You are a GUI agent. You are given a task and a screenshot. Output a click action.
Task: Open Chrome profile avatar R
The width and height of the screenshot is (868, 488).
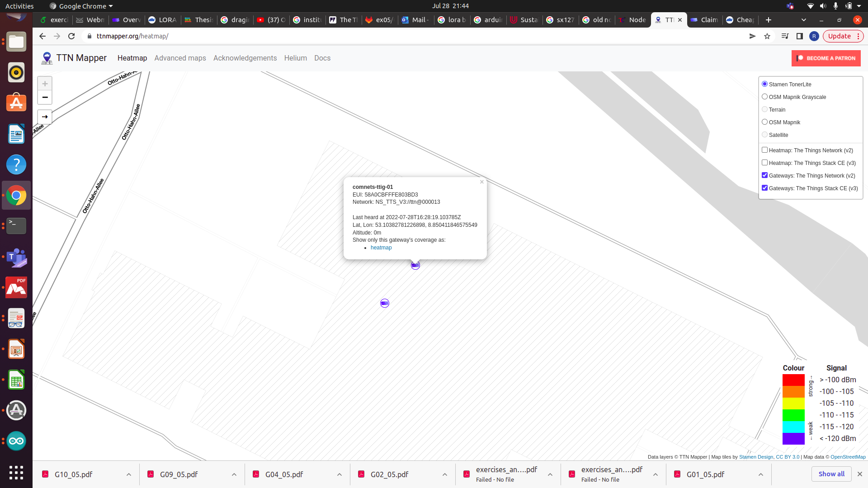[814, 36]
